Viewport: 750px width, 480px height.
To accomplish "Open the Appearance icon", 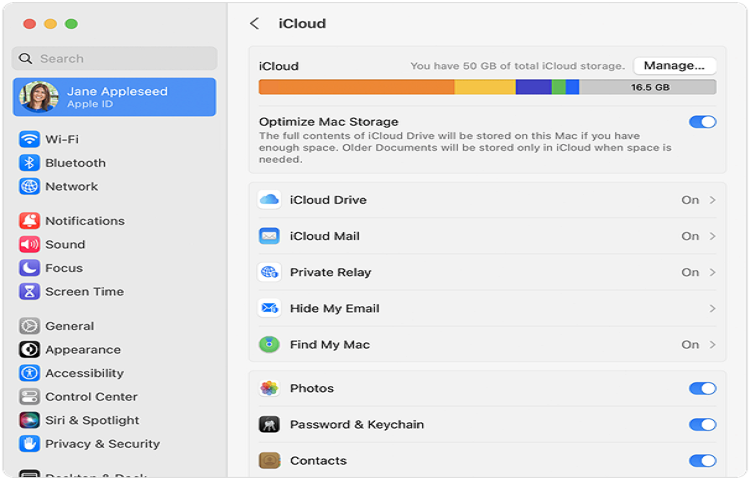I will pos(29,349).
